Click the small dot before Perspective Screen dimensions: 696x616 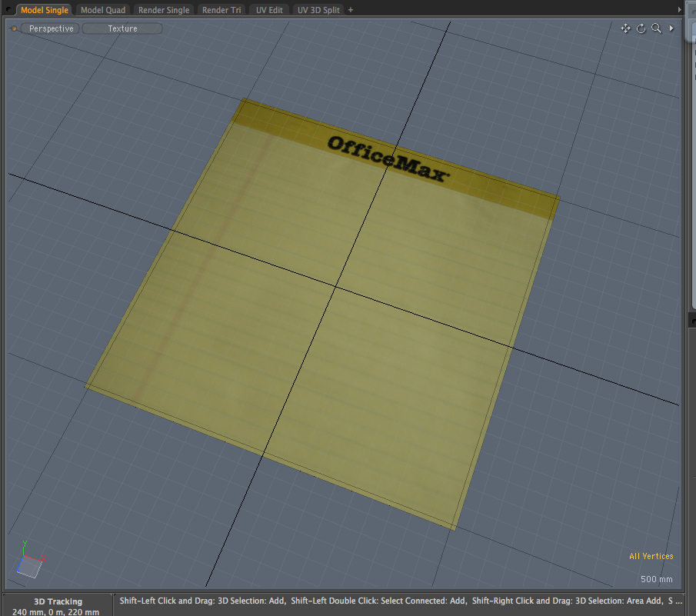(x=14, y=28)
